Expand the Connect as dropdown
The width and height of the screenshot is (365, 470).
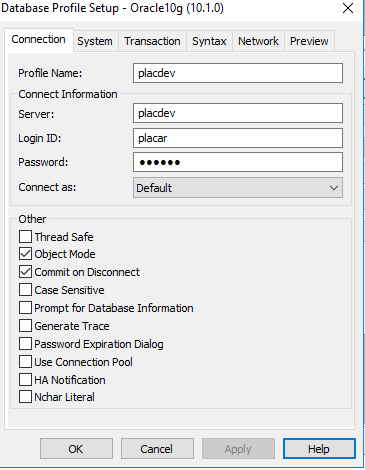[x=238, y=188]
